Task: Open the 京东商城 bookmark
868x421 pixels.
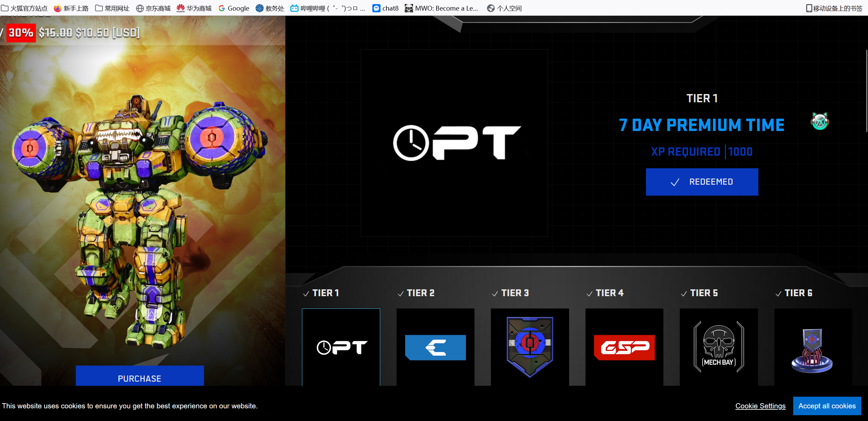Action: point(153,8)
